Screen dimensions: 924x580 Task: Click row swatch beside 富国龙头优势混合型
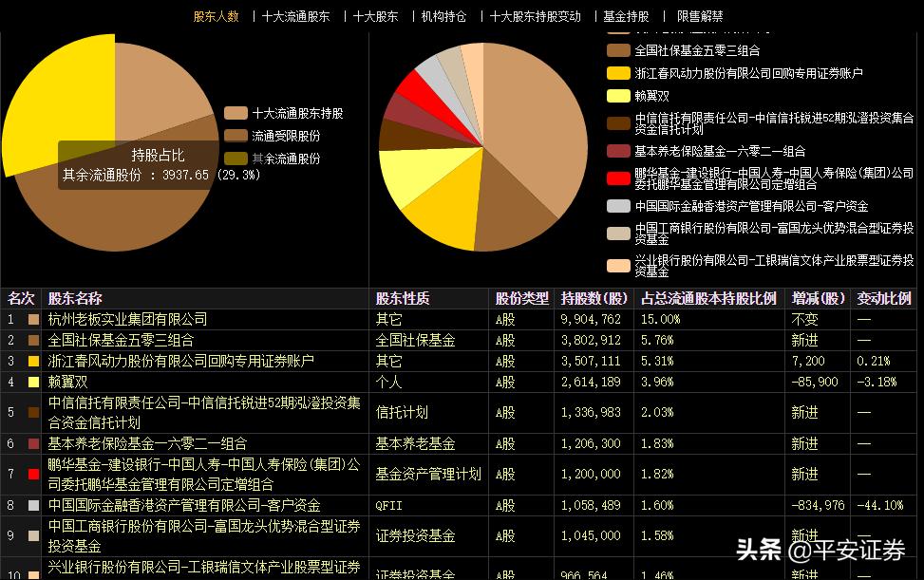click(x=33, y=535)
